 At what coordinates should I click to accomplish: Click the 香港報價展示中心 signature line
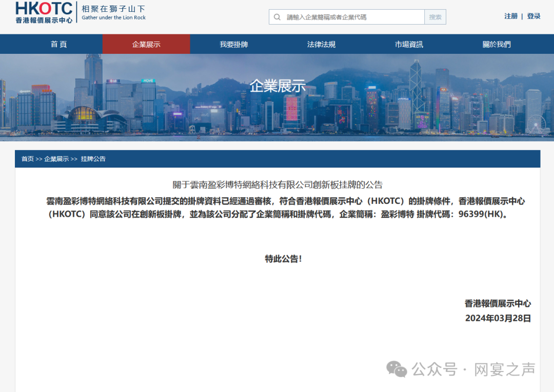pyautogui.click(x=498, y=303)
